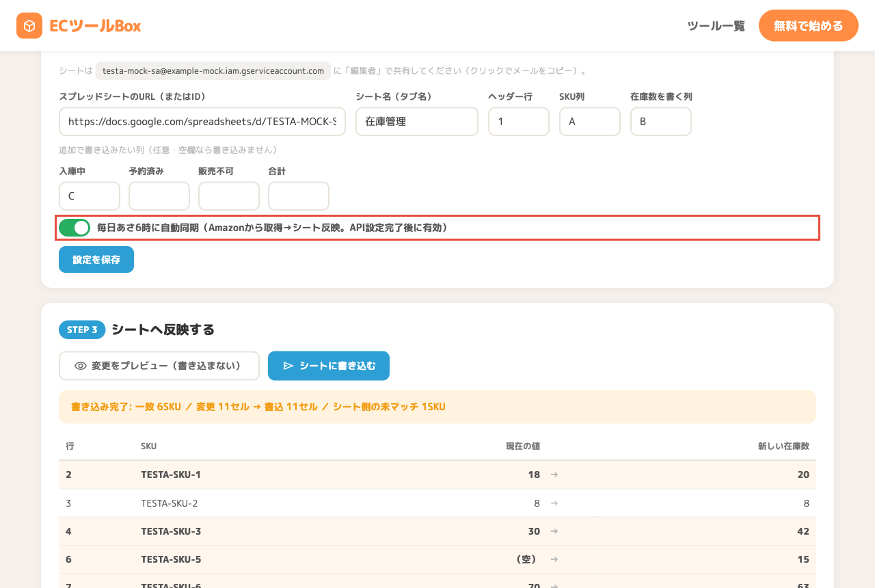Click the new stock value 20
Image resolution: width=875 pixels, height=588 pixels.
803,475
